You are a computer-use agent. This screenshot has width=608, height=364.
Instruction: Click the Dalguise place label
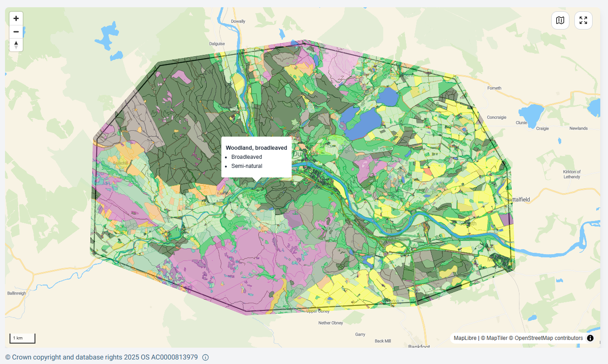tap(217, 44)
